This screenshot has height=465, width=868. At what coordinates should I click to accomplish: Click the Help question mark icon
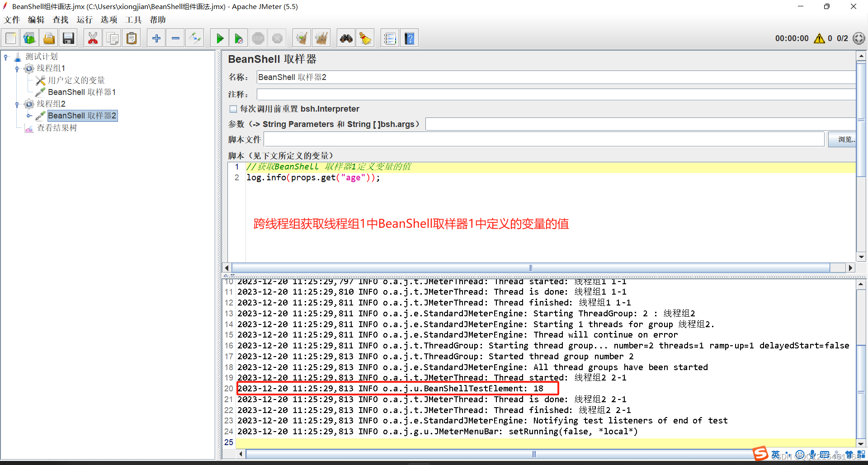click(410, 38)
